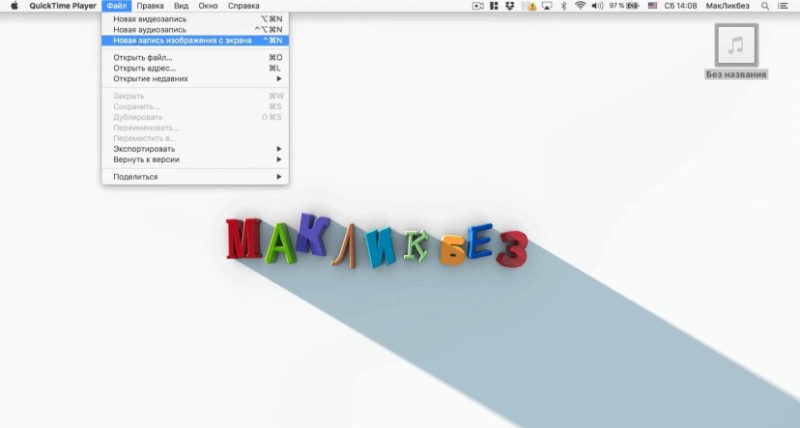Open the US flag input source menu

pos(653,6)
